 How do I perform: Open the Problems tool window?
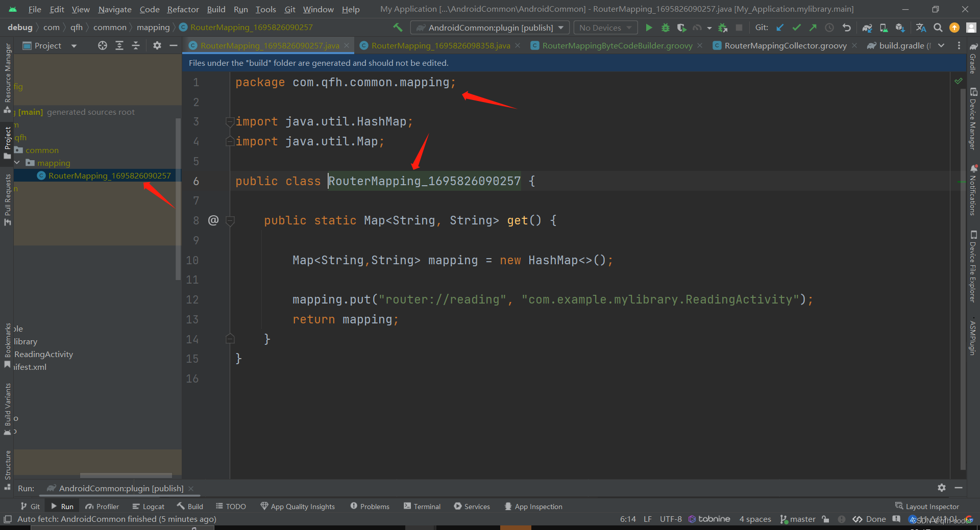(370, 506)
